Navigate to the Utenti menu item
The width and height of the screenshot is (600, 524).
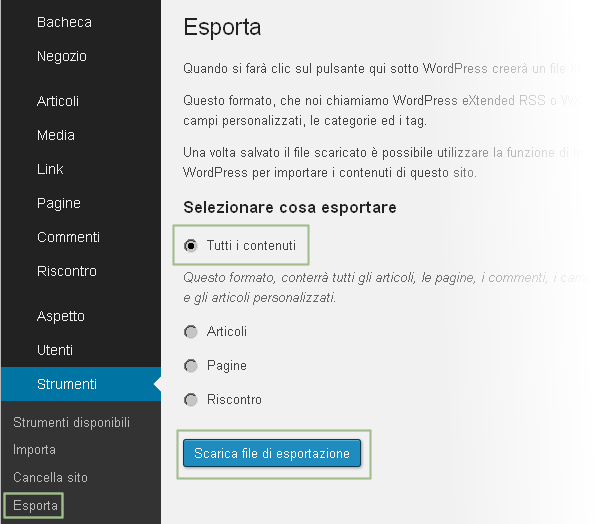pyautogui.click(x=55, y=350)
